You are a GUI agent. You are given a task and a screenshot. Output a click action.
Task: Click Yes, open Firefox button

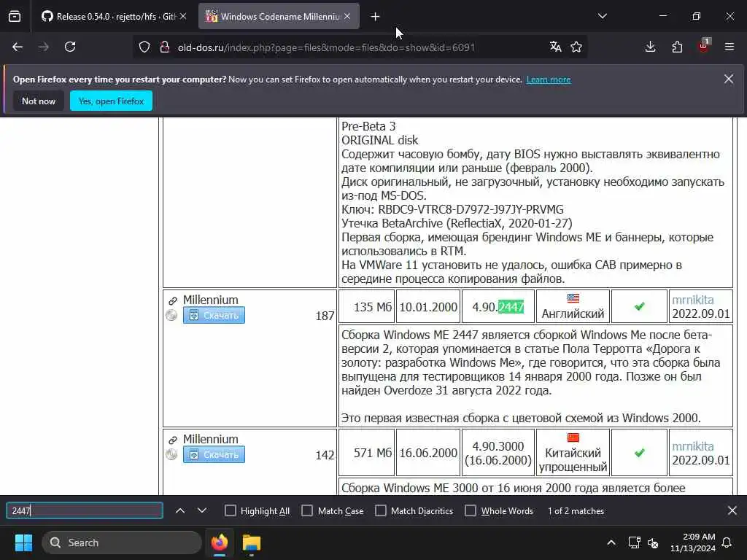[111, 101]
